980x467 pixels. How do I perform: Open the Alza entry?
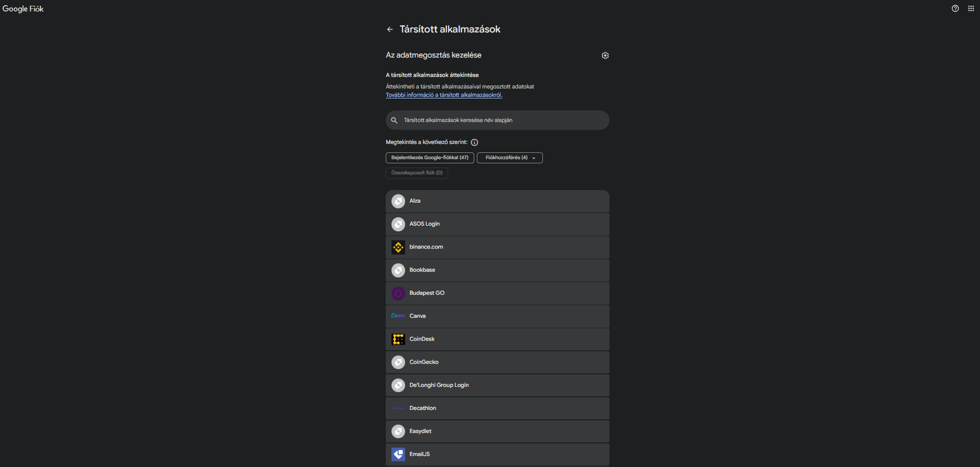click(x=497, y=201)
